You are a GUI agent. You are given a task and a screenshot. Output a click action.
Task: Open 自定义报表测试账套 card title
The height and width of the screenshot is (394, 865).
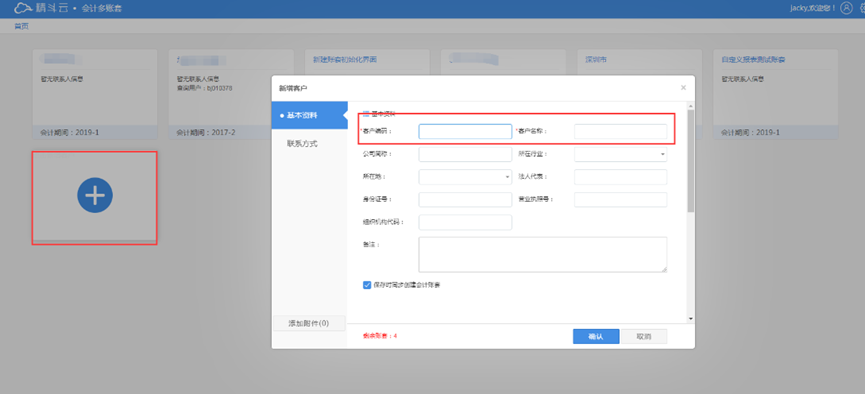coord(753,59)
